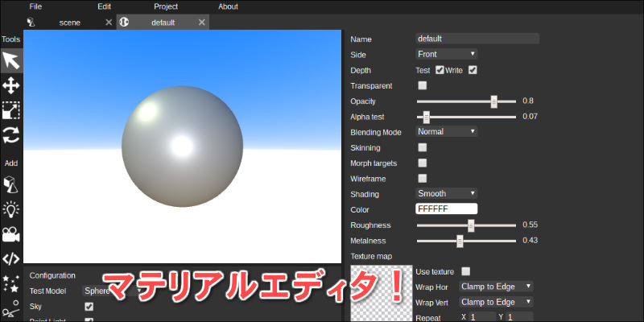This screenshot has height=322, width=644.
Task: Click the Alpha test value 0.07
Action: click(530, 117)
